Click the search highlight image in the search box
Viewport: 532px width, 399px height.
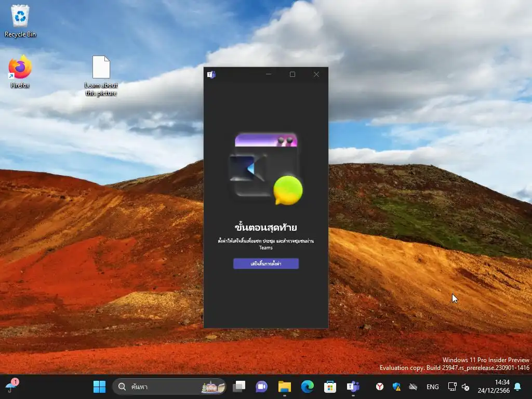point(213,387)
